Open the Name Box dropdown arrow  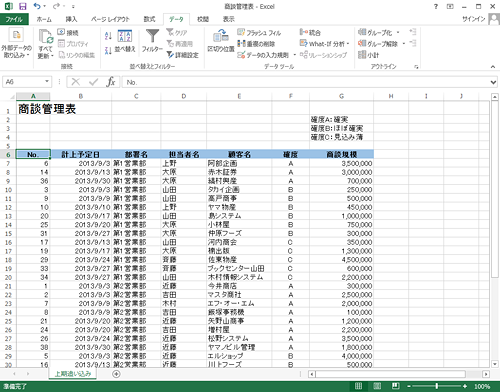pos(47,82)
